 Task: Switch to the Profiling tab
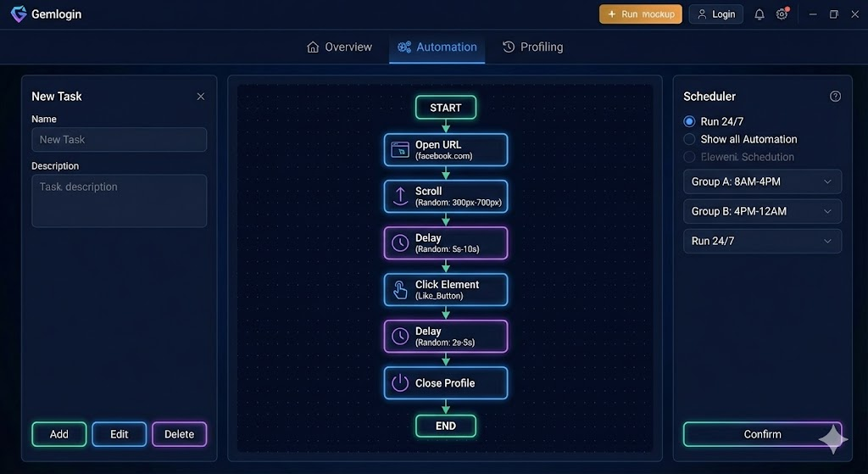pyautogui.click(x=532, y=47)
